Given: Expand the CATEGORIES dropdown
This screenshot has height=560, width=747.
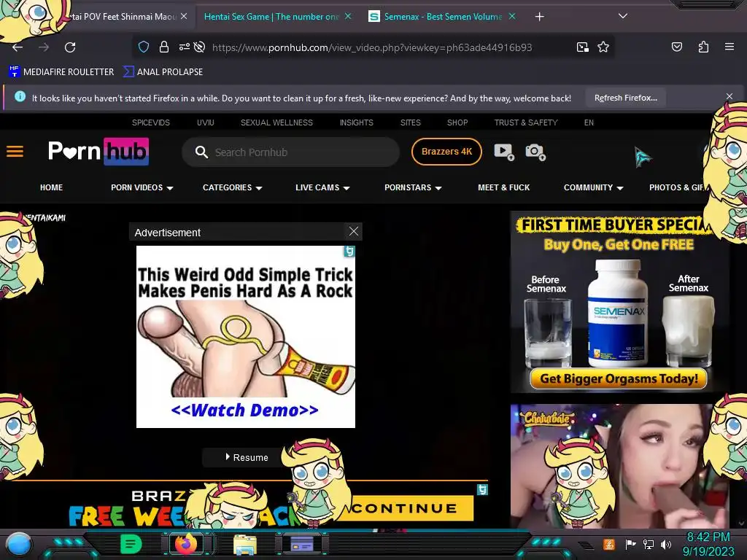Looking at the screenshot, I should click(233, 187).
